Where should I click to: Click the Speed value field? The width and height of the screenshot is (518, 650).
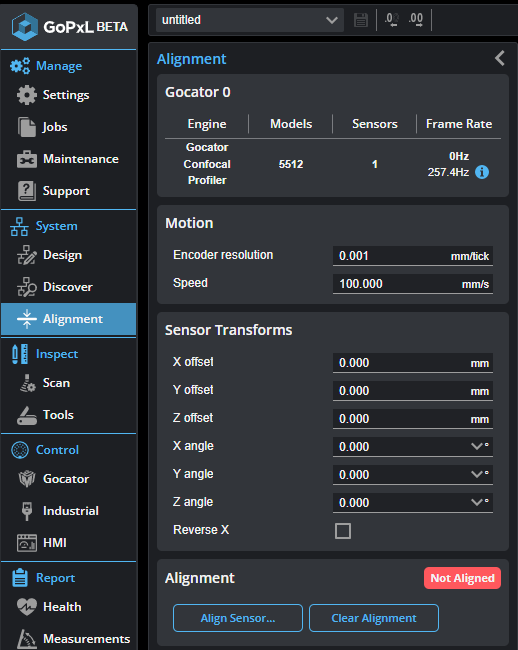click(x=413, y=284)
